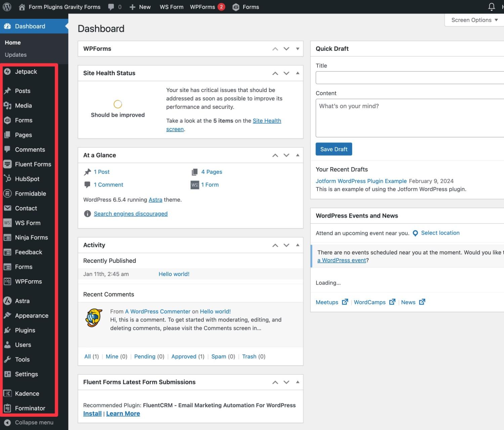504x430 pixels.
Task: Open Forms item in admin bar
Action: click(246, 7)
